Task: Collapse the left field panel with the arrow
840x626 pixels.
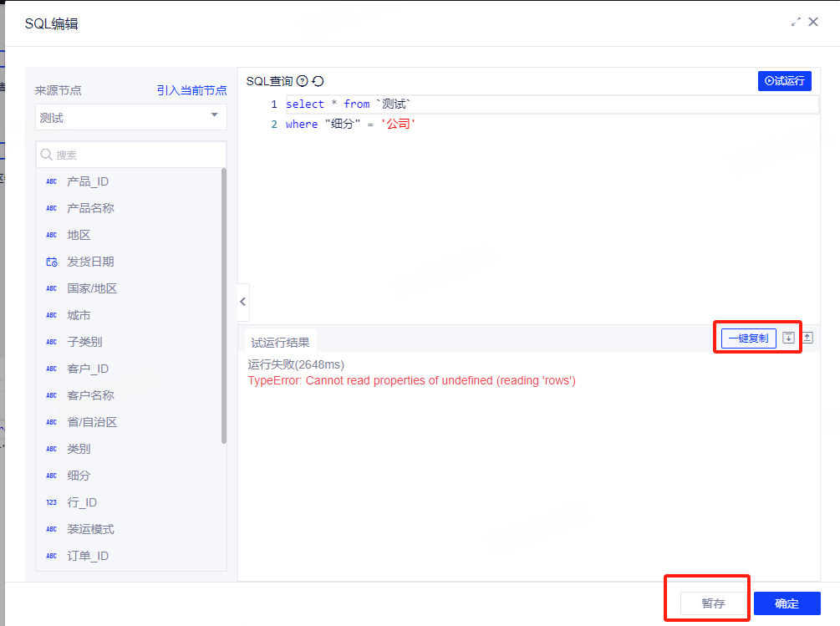Action: pos(243,302)
